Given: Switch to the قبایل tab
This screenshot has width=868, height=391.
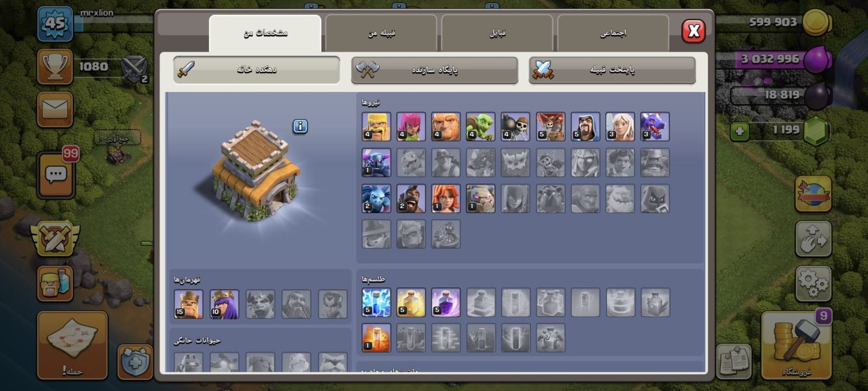Looking at the screenshot, I should (497, 33).
